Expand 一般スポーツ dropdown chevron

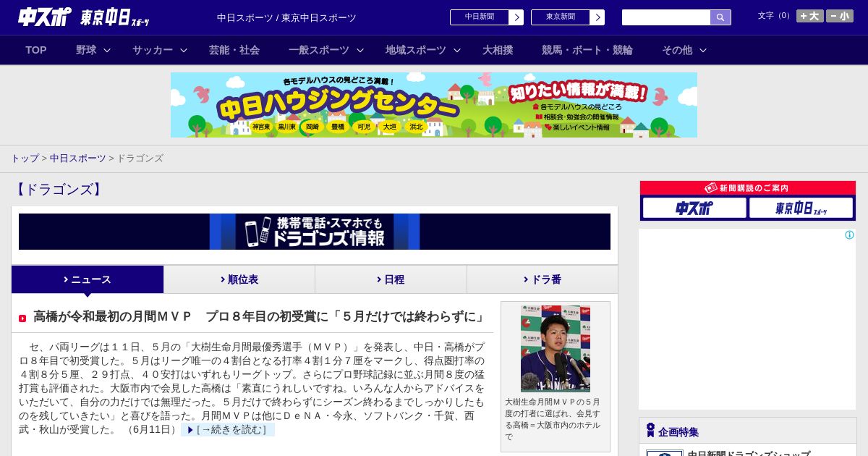(360, 50)
